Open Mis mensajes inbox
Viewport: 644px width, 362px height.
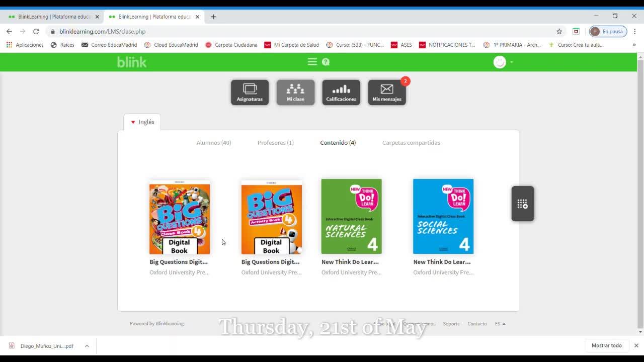pyautogui.click(x=387, y=93)
